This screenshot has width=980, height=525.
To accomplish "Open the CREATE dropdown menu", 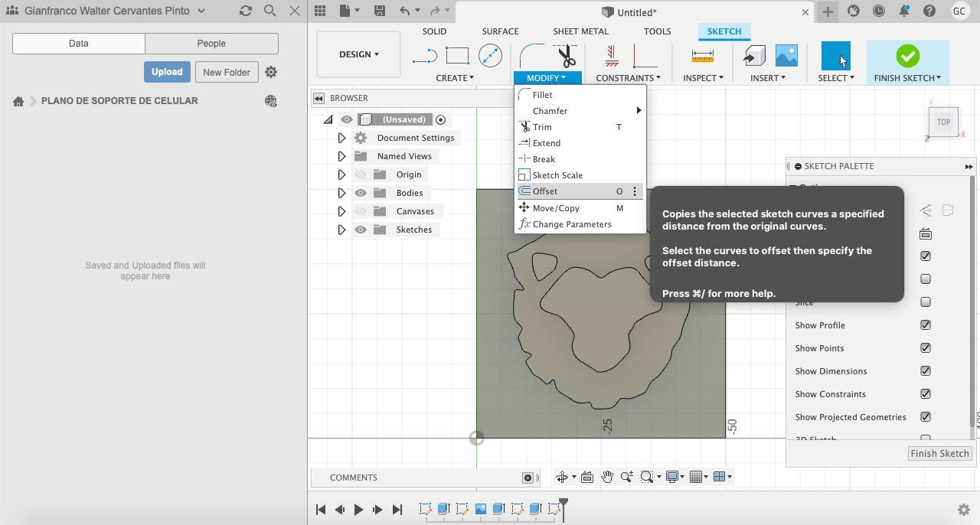I will coord(455,78).
